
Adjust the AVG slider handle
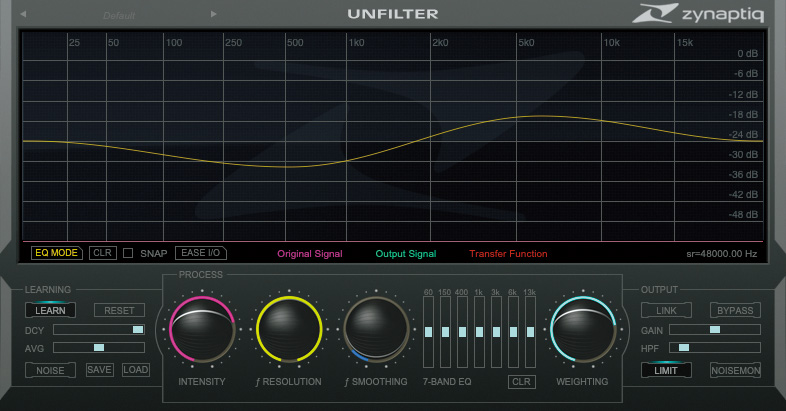[99, 347]
